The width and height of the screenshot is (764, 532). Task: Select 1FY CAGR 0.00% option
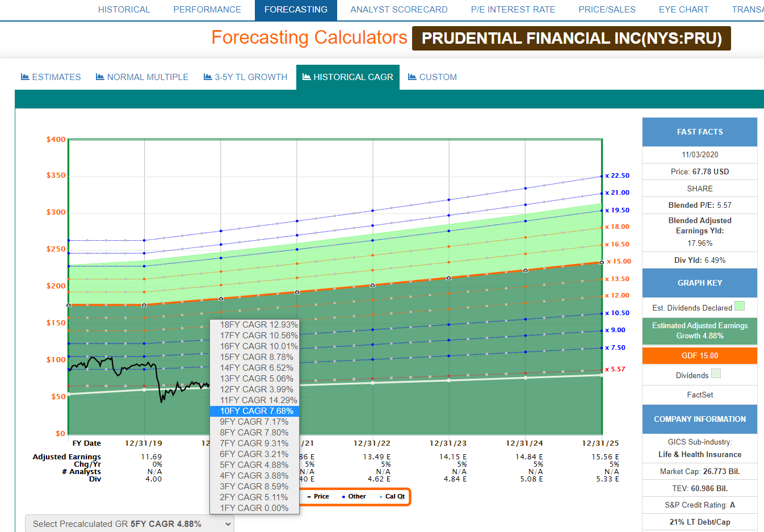(255, 508)
